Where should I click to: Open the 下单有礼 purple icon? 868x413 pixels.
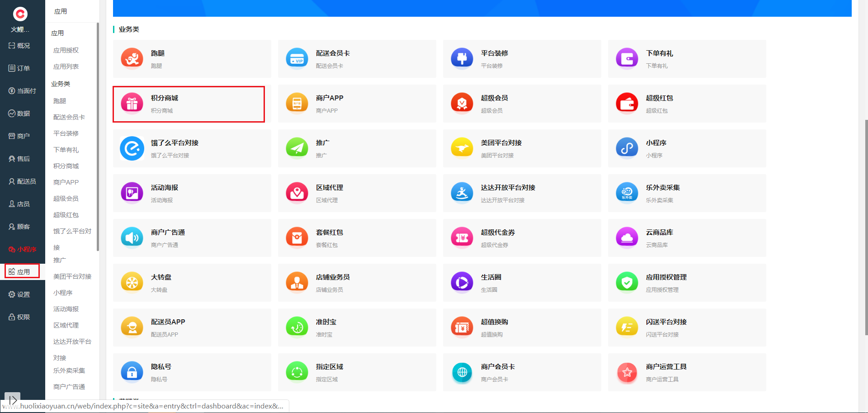click(x=627, y=59)
